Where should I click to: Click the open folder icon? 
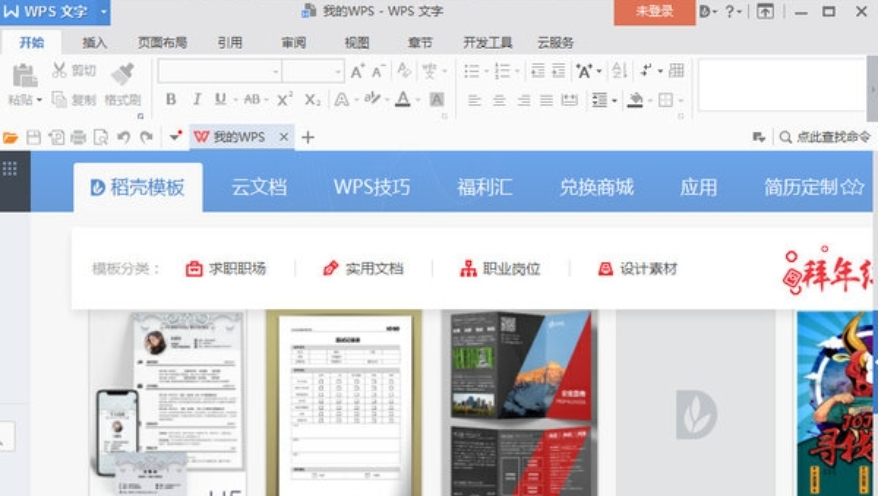coord(10,137)
